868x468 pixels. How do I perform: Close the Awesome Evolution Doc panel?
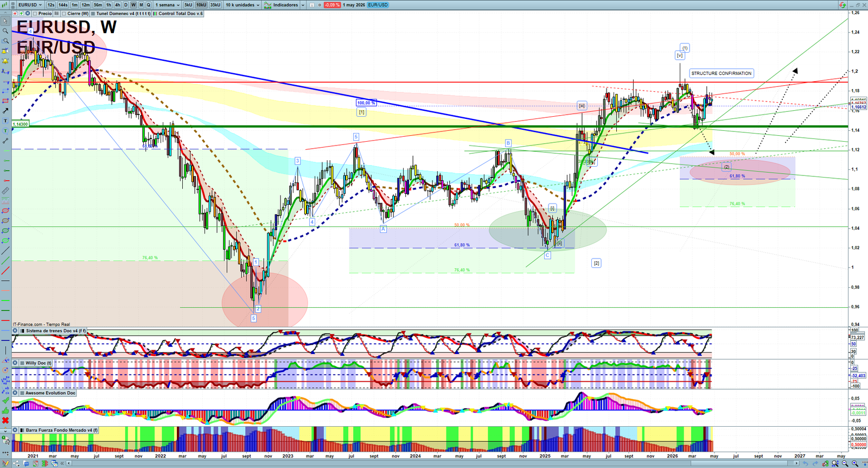click(x=15, y=393)
